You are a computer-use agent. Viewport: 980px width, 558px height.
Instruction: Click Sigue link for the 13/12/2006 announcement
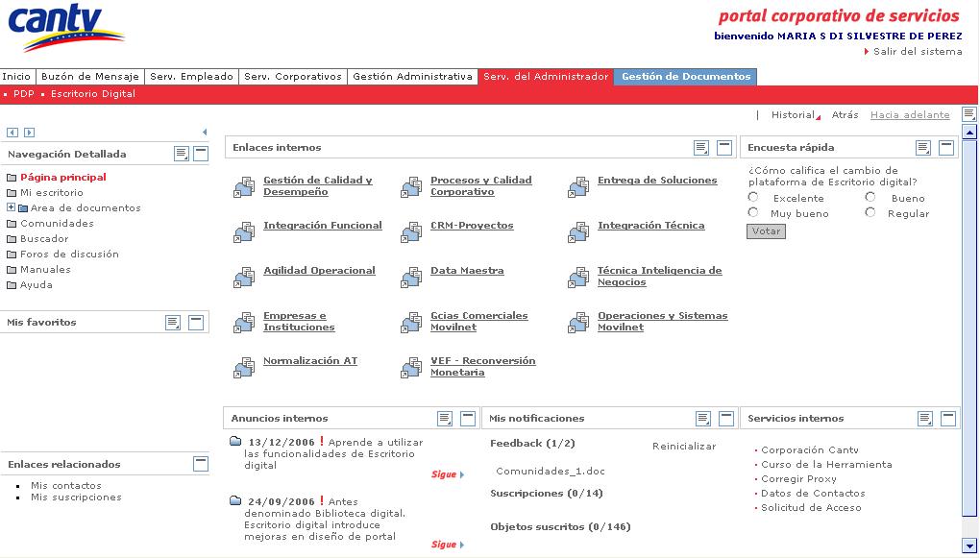(x=448, y=474)
